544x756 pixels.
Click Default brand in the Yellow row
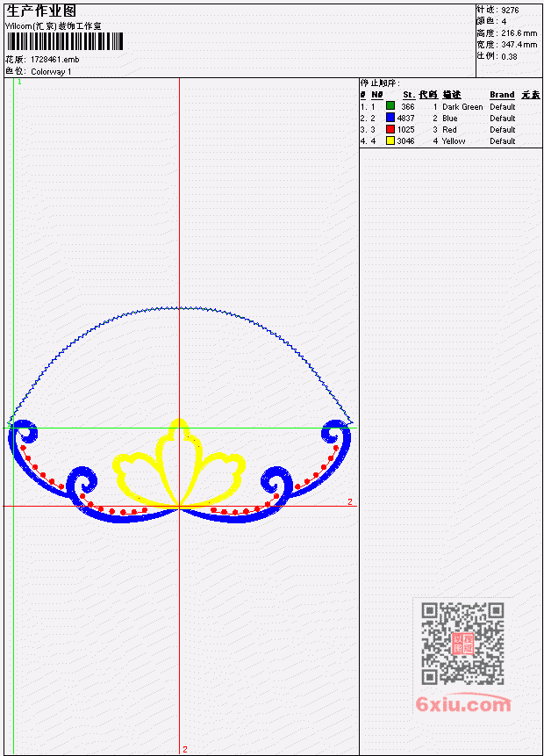pyautogui.click(x=503, y=141)
